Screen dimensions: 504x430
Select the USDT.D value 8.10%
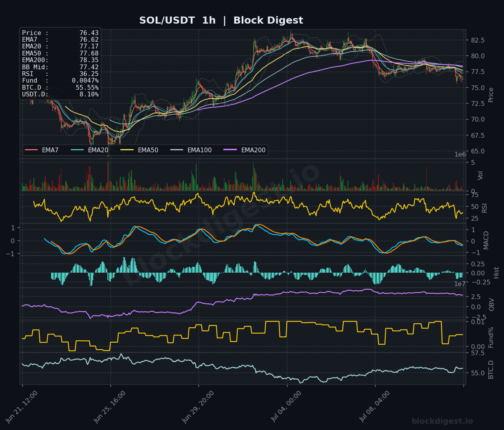pyautogui.click(x=89, y=94)
